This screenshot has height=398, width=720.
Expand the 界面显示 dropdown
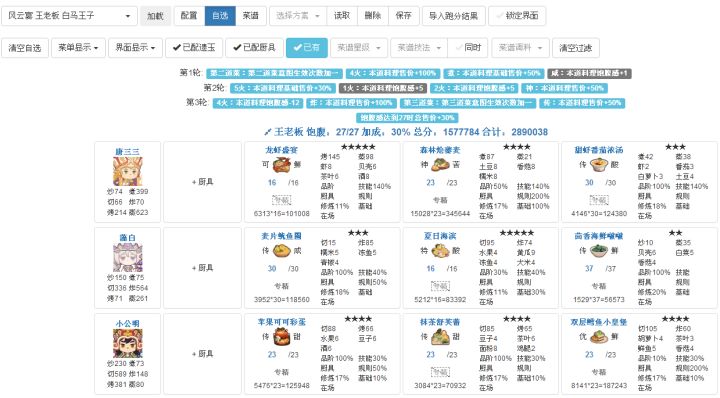[135, 48]
